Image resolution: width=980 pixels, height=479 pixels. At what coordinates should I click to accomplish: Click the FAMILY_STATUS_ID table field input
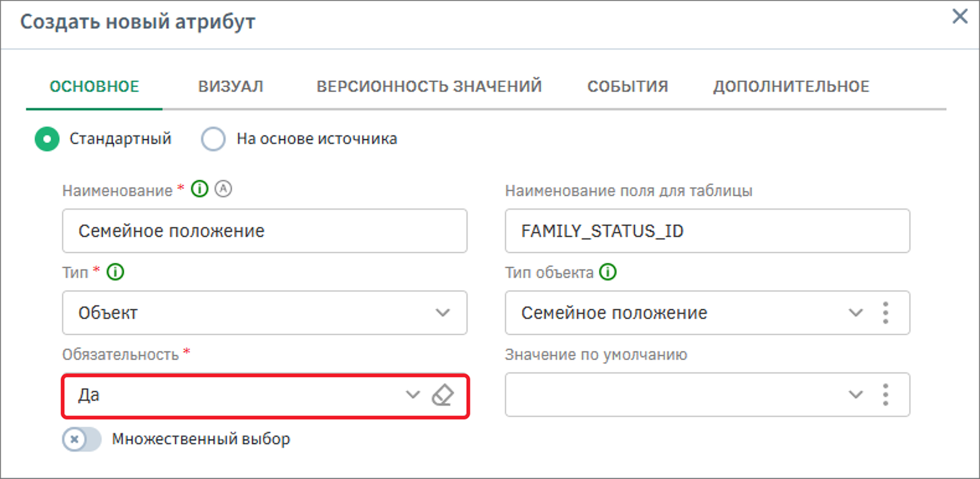tap(707, 231)
